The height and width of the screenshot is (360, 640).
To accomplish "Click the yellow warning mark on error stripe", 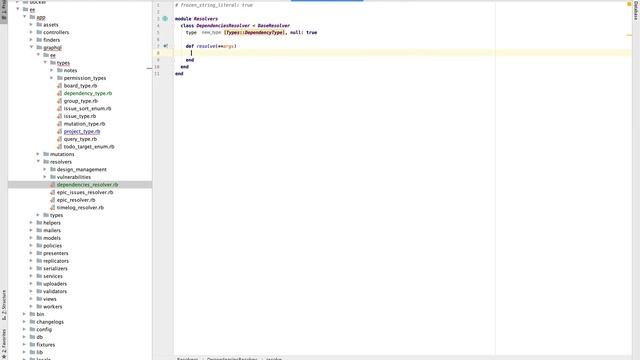I will click(629, 35).
